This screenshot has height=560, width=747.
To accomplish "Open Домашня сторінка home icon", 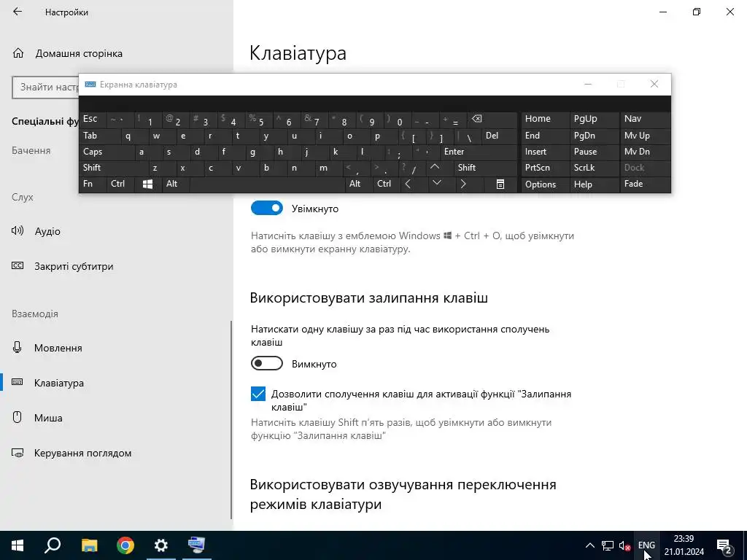I will [x=18, y=53].
